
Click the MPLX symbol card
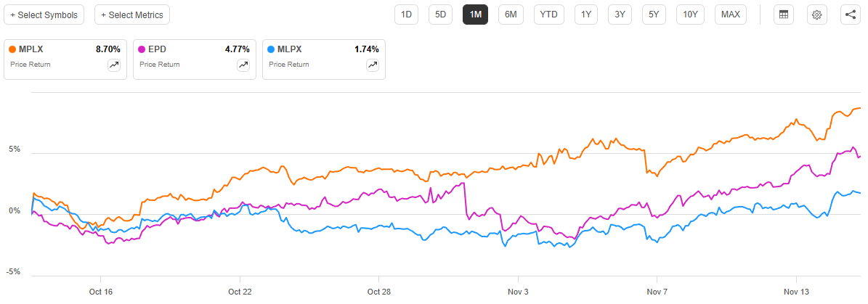(x=65, y=58)
